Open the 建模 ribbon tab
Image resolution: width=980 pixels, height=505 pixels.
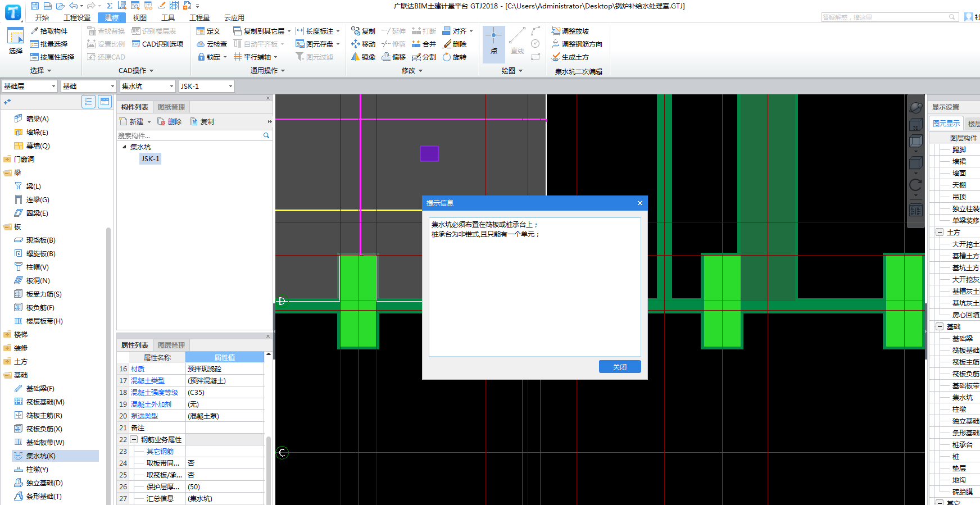(x=112, y=17)
